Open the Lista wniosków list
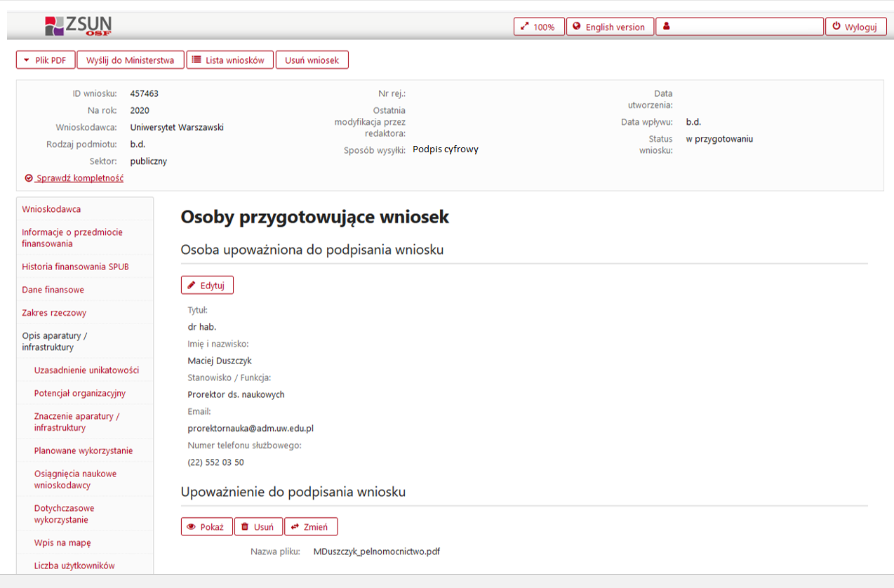The height and width of the screenshot is (588, 894). 229,60
